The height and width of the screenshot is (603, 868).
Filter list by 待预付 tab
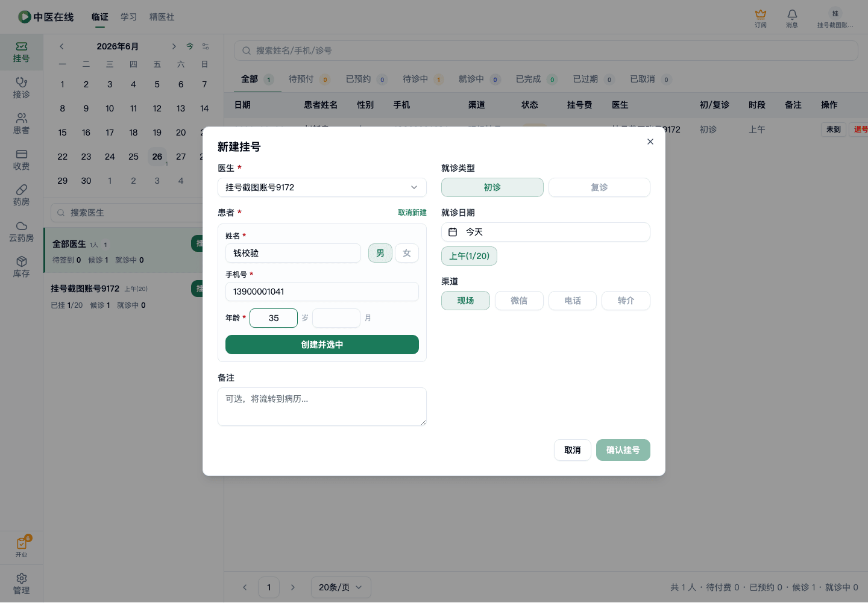[309, 80]
